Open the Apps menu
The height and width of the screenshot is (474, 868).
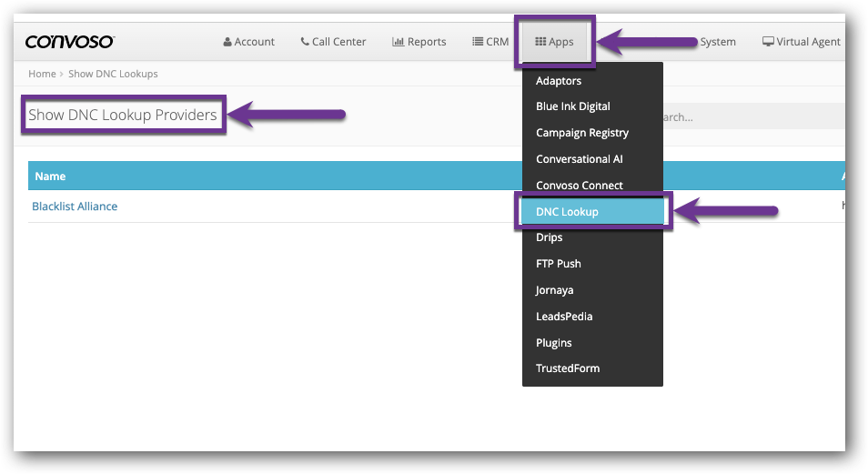[x=554, y=42]
